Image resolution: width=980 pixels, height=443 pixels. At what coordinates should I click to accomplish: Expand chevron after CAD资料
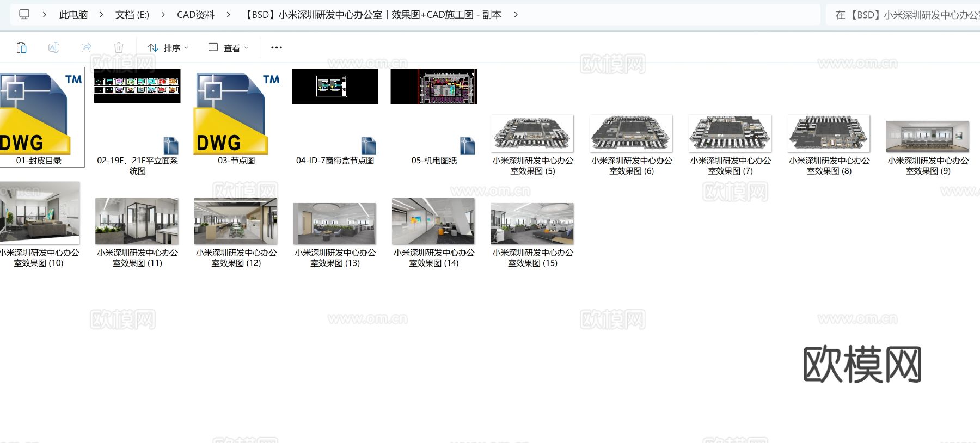point(228,15)
